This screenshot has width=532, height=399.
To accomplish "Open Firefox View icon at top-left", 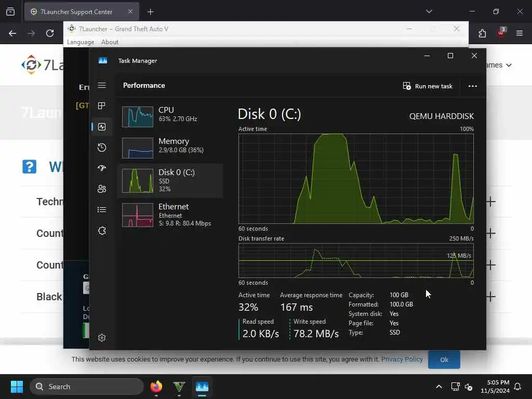I will pos(10,11).
